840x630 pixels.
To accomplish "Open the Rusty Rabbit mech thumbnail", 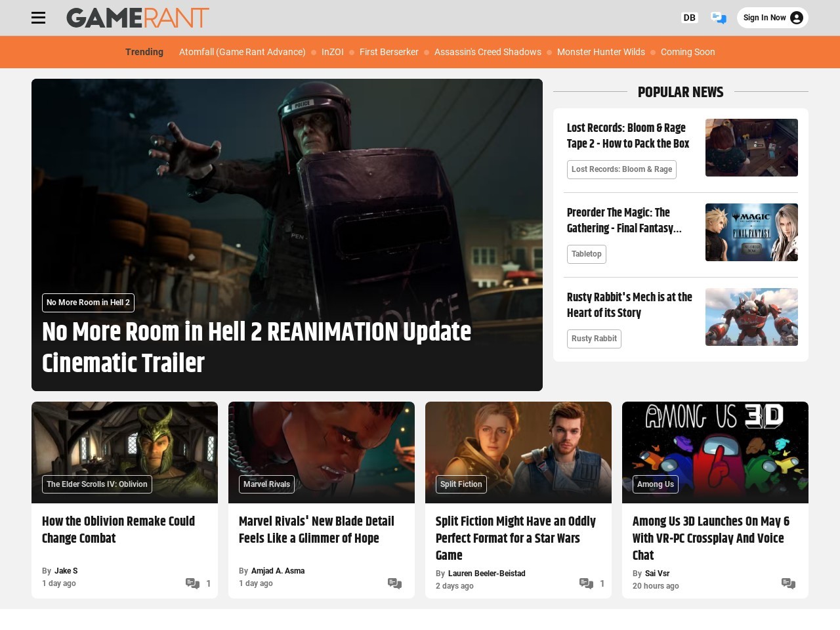I will pos(751,317).
